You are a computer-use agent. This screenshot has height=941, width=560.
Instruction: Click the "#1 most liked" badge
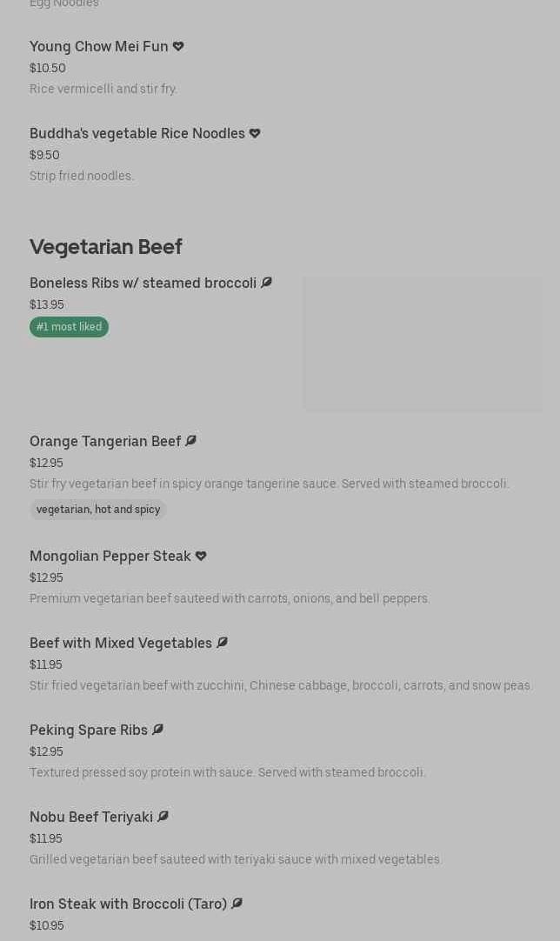click(69, 327)
